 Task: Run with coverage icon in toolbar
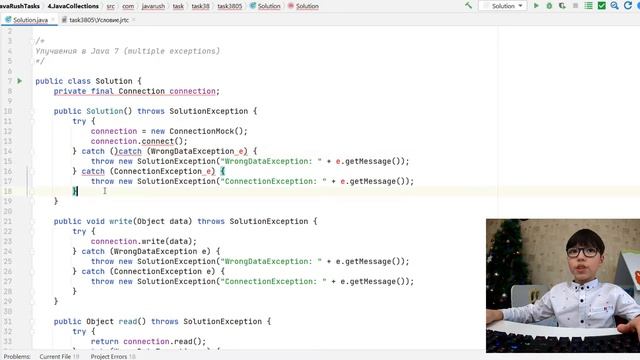tap(562, 6)
